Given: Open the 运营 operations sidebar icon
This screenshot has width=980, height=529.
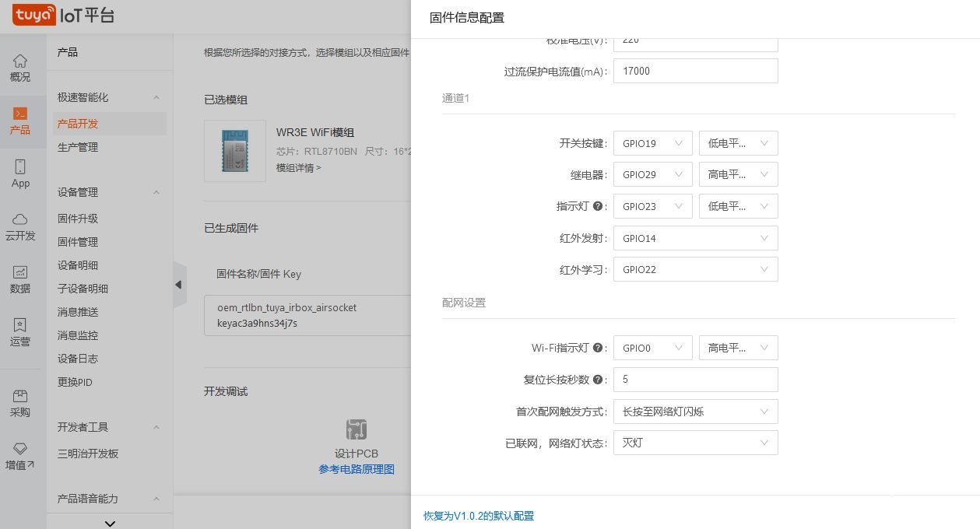Looking at the screenshot, I should (x=20, y=332).
